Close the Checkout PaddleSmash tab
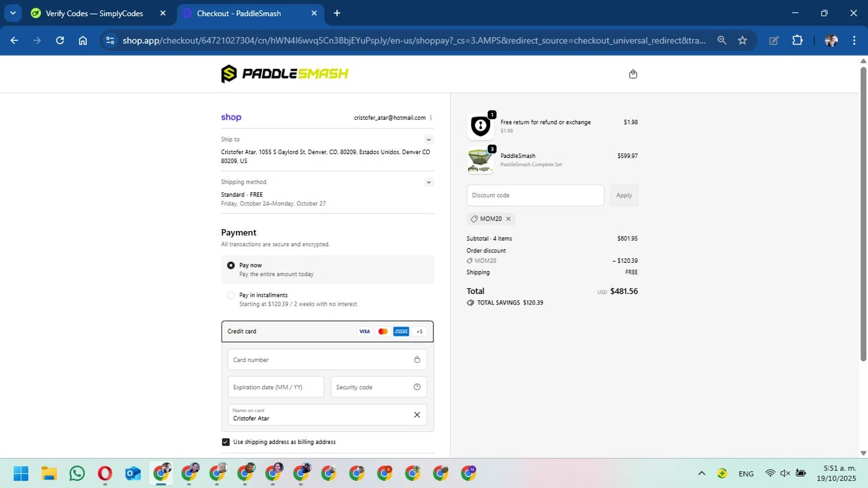This screenshot has width=868, height=488. 314,13
